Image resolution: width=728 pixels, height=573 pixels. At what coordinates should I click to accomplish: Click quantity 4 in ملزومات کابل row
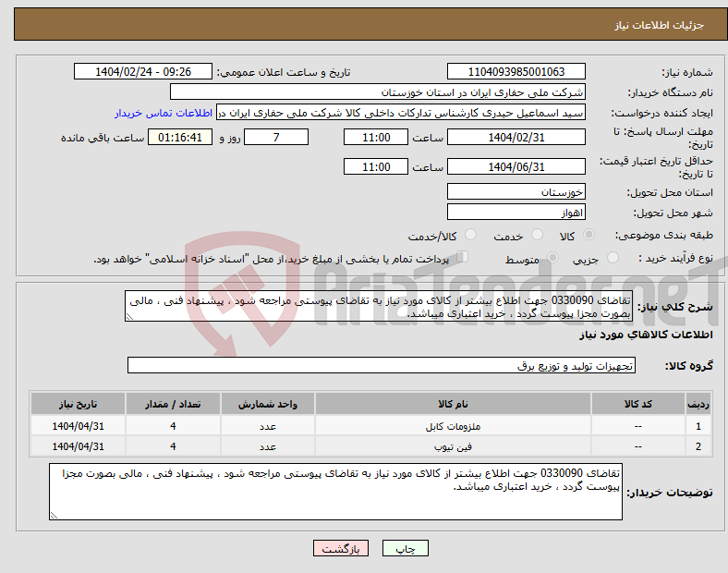pyautogui.click(x=173, y=426)
